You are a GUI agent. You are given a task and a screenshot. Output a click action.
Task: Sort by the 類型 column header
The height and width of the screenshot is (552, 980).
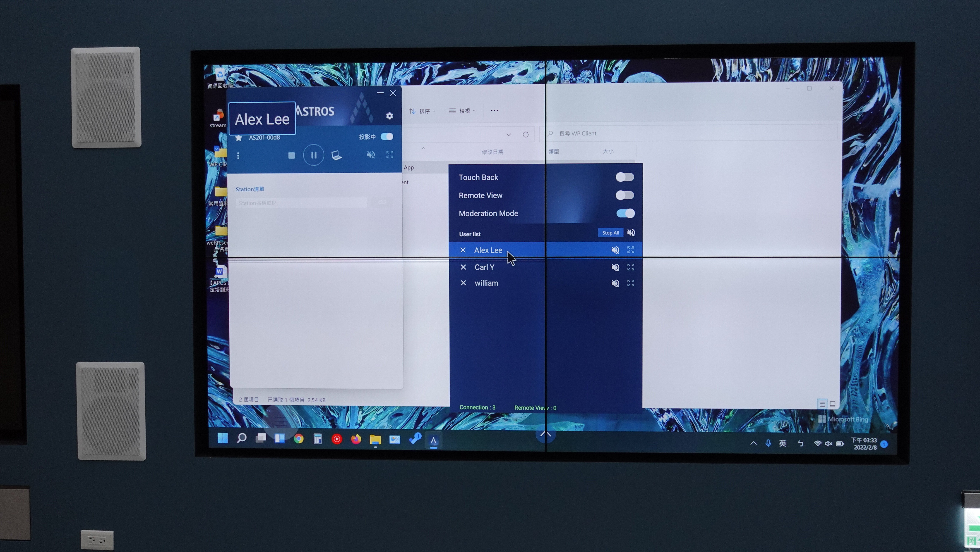click(x=554, y=151)
